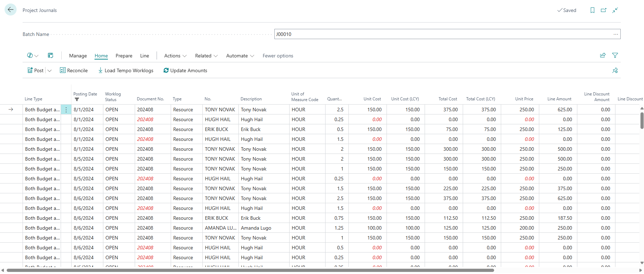
Task: Click the share icon above grid
Action: (x=603, y=55)
